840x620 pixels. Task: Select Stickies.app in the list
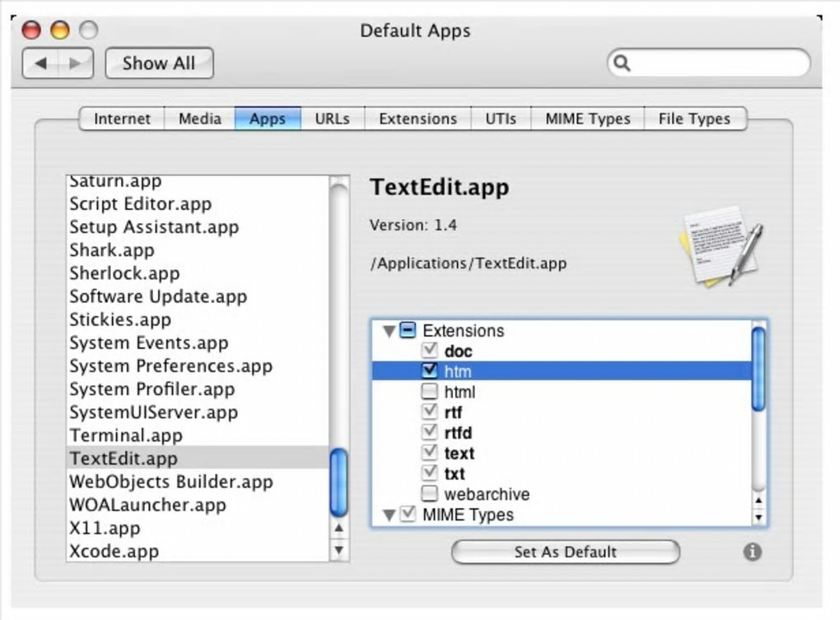pyautogui.click(x=197, y=319)
